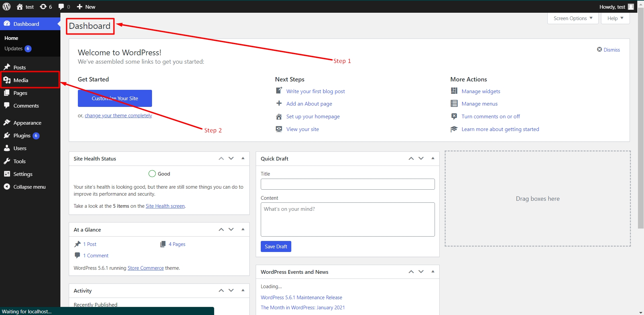Screen dimensions: 644x315
Task: Open Plugins in the sidebar menu
Action: point(30,135)
